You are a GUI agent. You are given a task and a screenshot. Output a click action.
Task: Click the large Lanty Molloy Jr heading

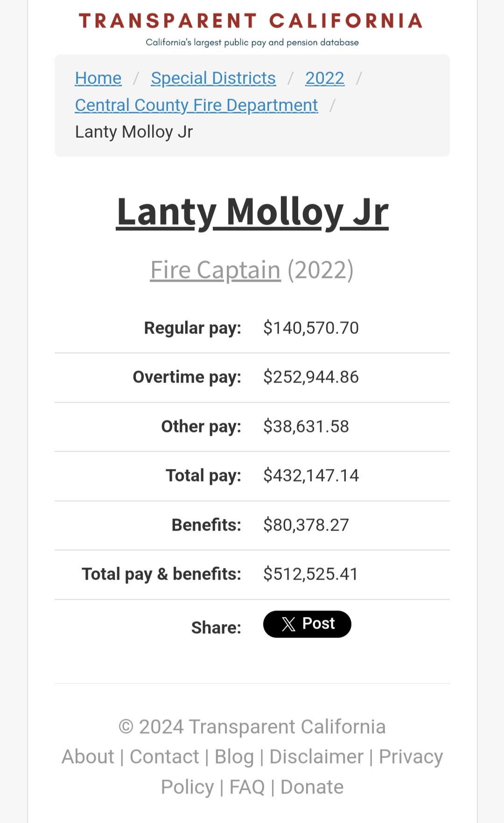click(x=252, y=212)
